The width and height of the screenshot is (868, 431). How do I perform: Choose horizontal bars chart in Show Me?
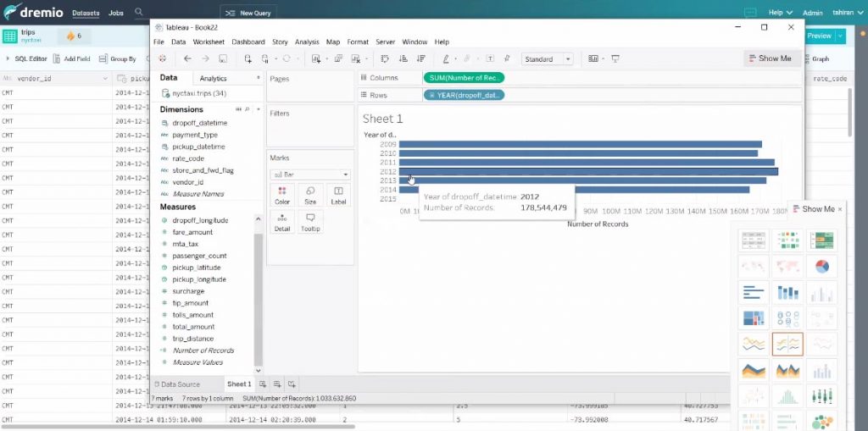[754, 293]
